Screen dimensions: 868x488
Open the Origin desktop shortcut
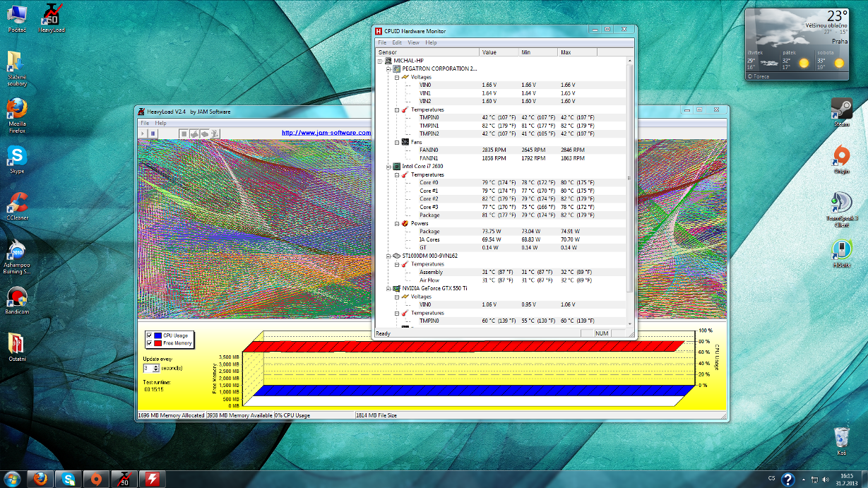(x=841, y=156)
